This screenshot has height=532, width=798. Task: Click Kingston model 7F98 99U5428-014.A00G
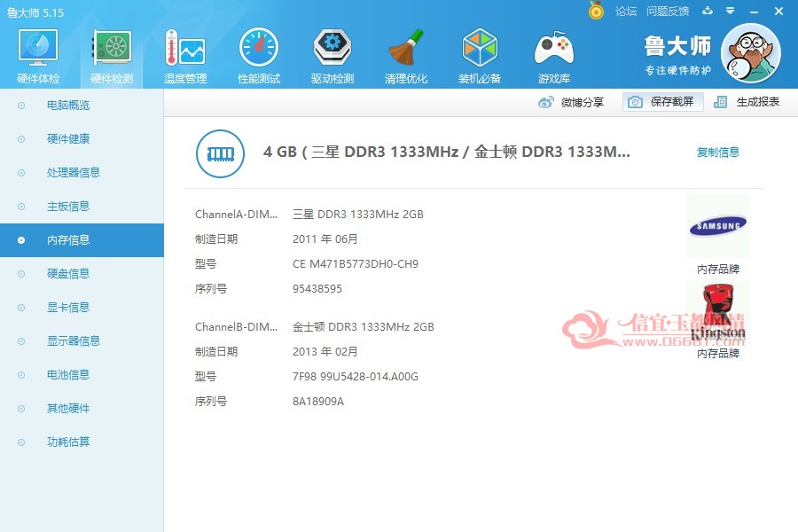356,377
